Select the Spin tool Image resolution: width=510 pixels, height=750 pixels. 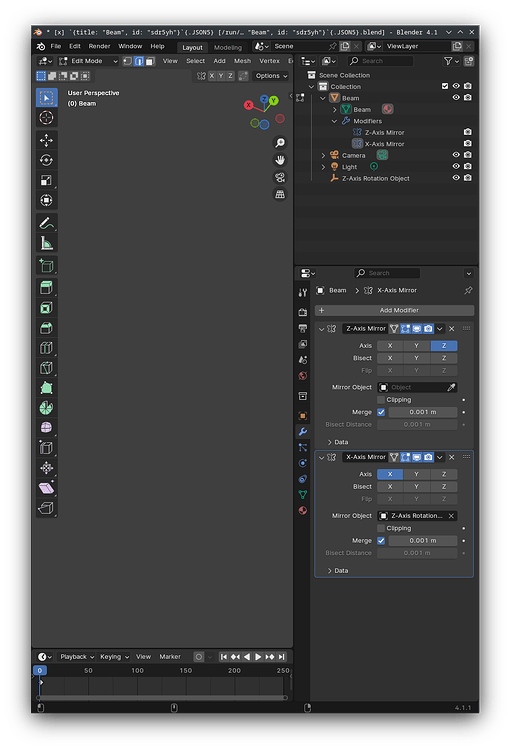(46, 408)
